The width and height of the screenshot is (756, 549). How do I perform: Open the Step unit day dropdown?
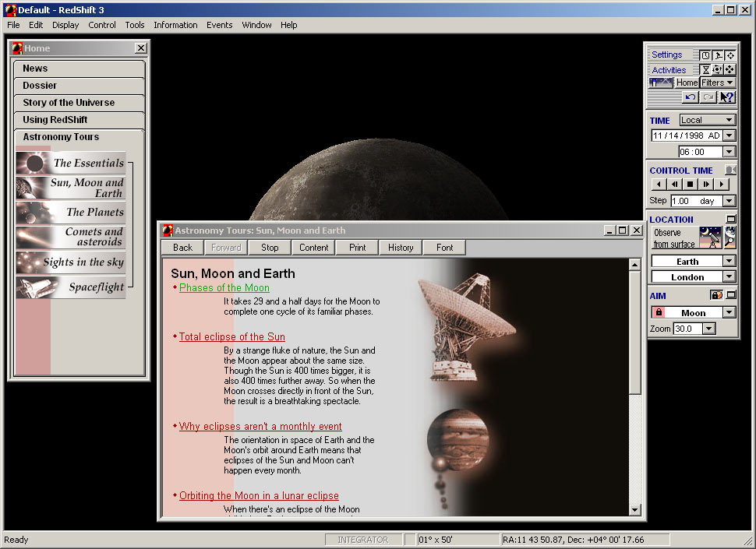pyautogui.click(x=729, y=201)
